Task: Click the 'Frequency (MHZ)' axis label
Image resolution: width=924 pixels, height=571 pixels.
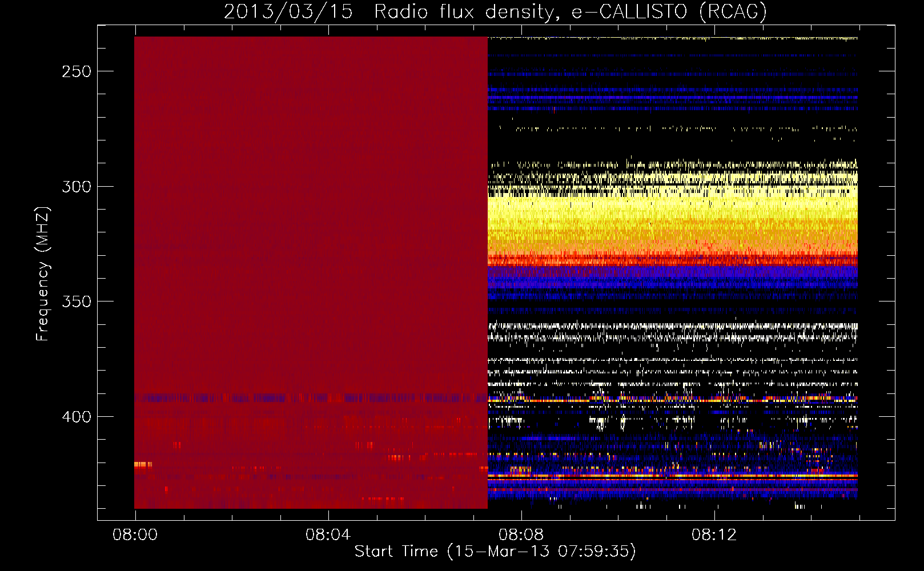Action: click(43, 274)
